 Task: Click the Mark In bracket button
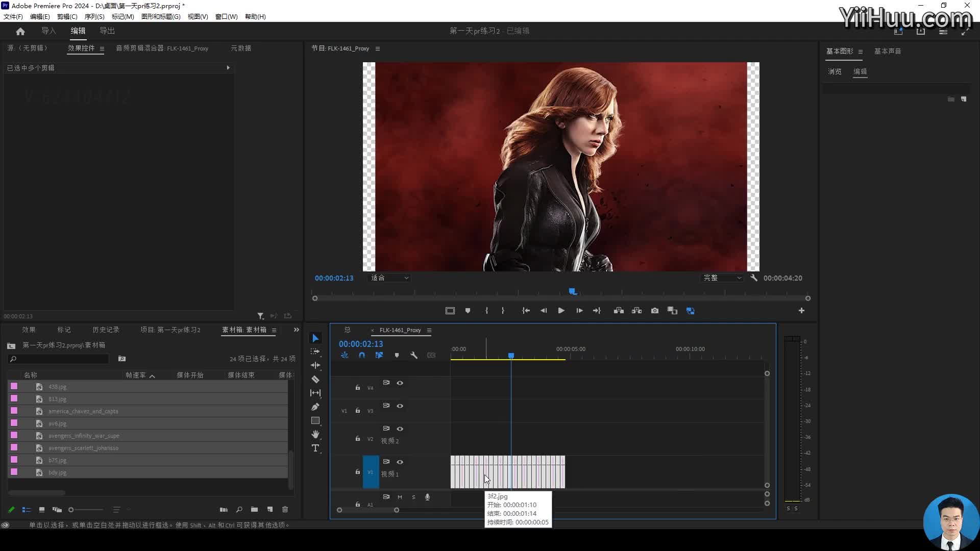(x=486, y=311)
